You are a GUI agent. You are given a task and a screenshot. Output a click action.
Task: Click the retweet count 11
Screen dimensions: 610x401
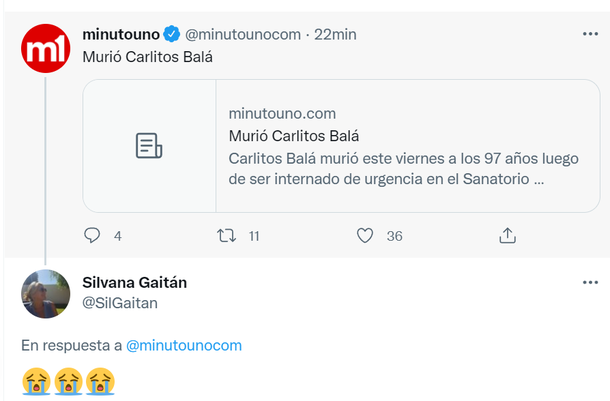pos(254,236)
